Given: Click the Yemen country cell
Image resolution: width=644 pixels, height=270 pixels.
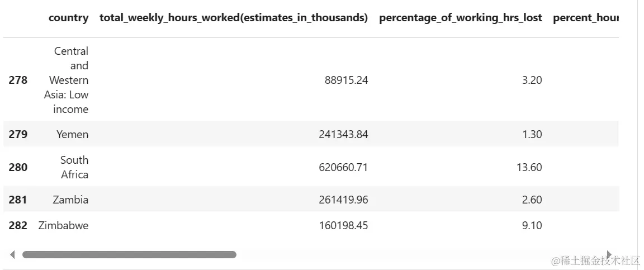Looking at the screenshot, I should click(x=72, y=134).
